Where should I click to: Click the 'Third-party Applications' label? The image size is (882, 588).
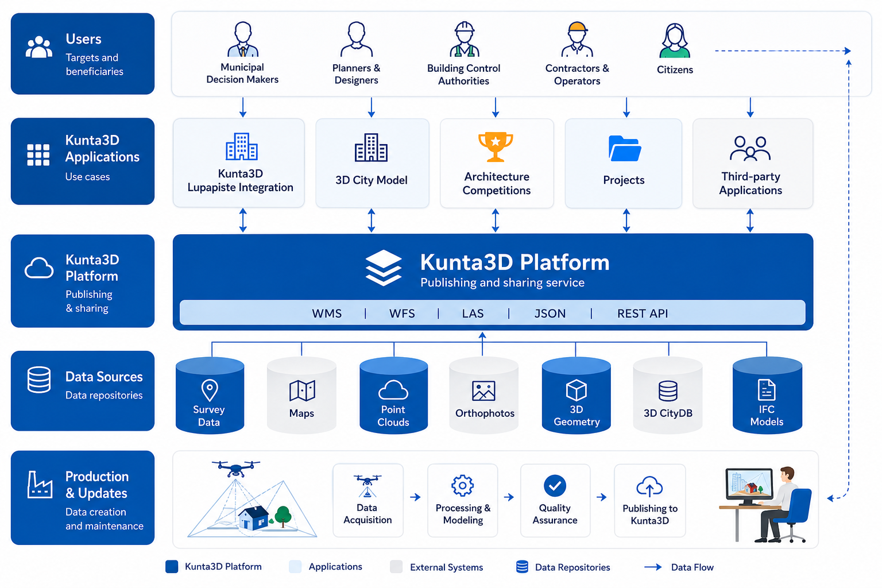[751, 183]
